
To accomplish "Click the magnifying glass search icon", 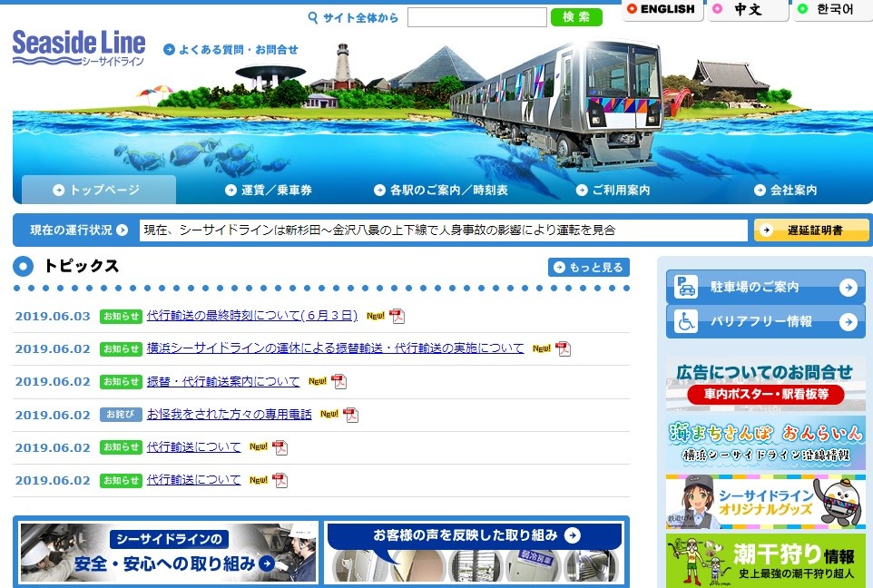I will pyautogui.click(x=311, y=16).
